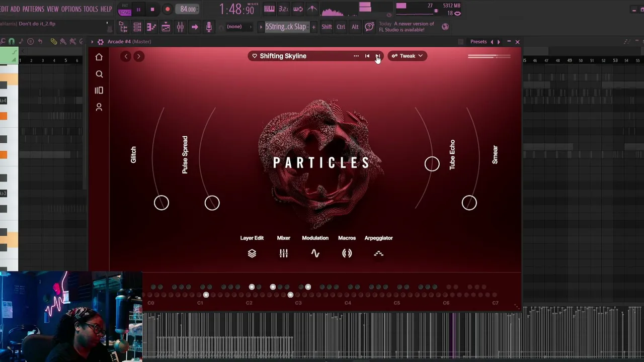Stop playback in FL Studio
The width and height of the screenshot is (644, 362).
click(x=152, y=10)
